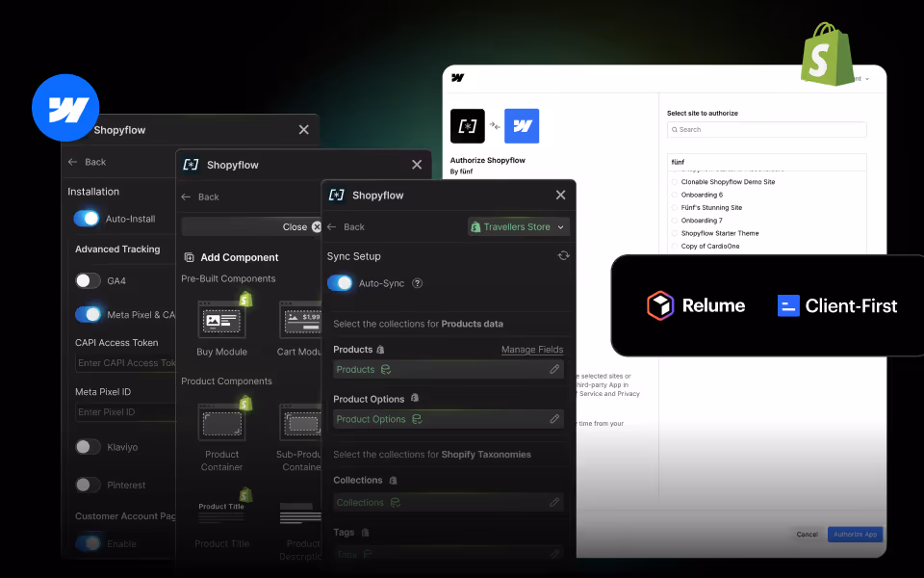Click the circled X on the Close bar
Viewport: 924px width, 578px height.
317,227
